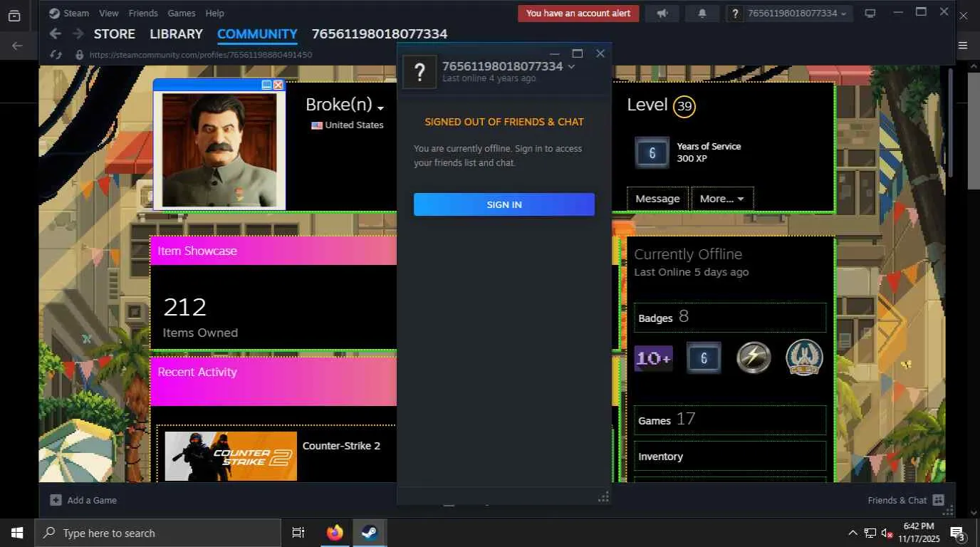Open the hamburger menu in the background window
Image resolution: width=980 pixels, height=547 pixels.
pos(963,46)
